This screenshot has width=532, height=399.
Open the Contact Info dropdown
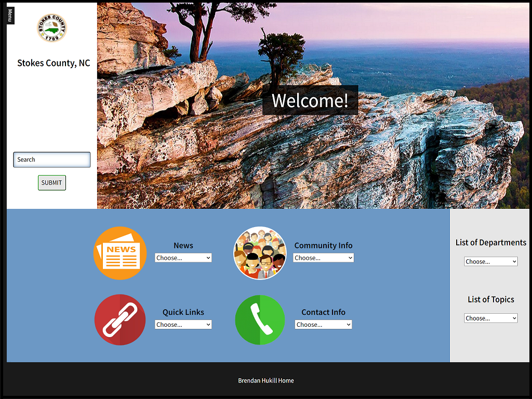(323, 325)
